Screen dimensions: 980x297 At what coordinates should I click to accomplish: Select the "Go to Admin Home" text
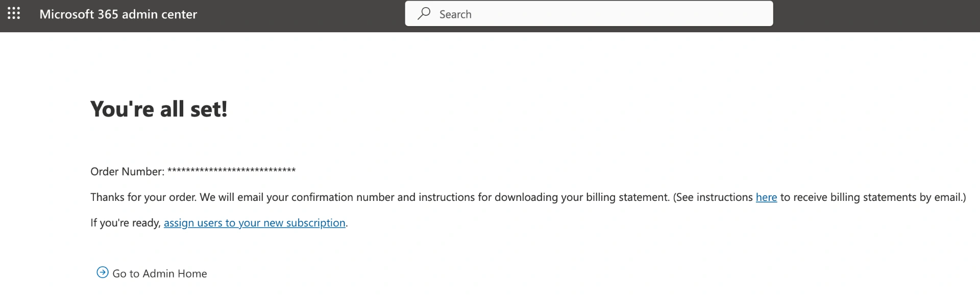pos(160,273)
